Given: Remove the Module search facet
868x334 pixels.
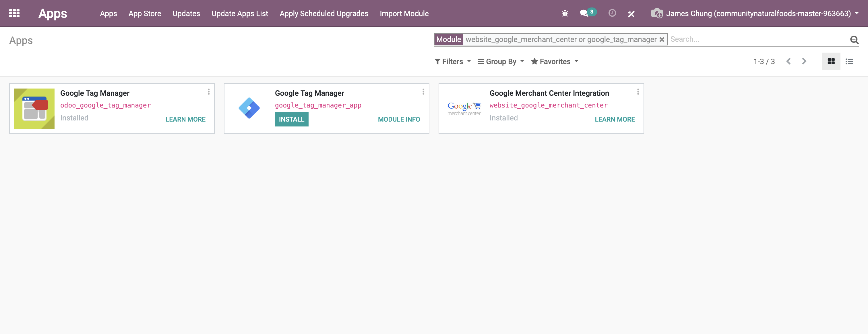Looking at the screenshot, I should [662, 39].
